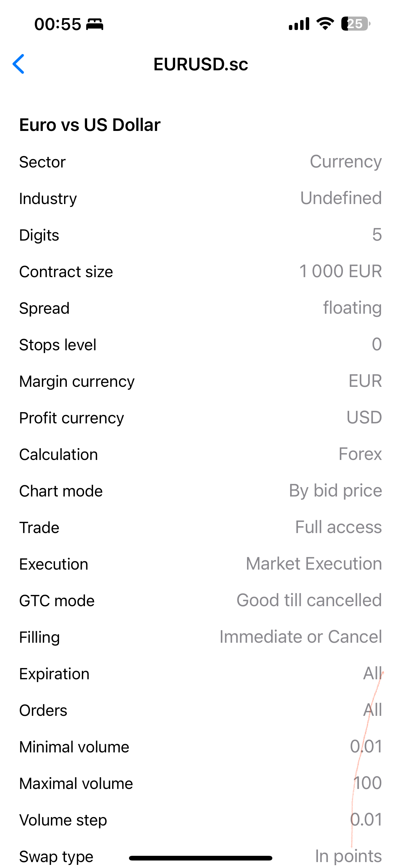Select the Margin currency EUR row
This screenshot has height=868, width=401.
tap(200, 381)
